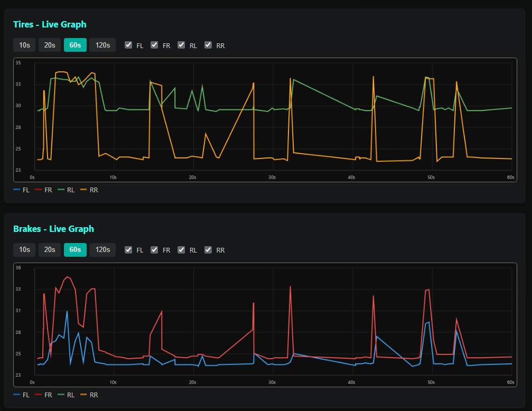
Task: Select the 120s range for Tires graph
Action: (x=102, y=45)
